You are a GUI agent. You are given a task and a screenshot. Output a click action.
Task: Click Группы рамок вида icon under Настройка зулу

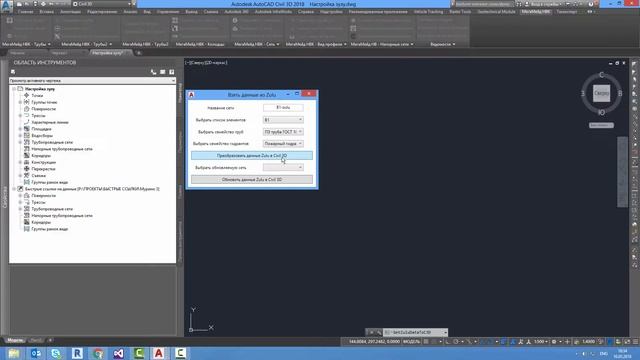coord(27,182)
